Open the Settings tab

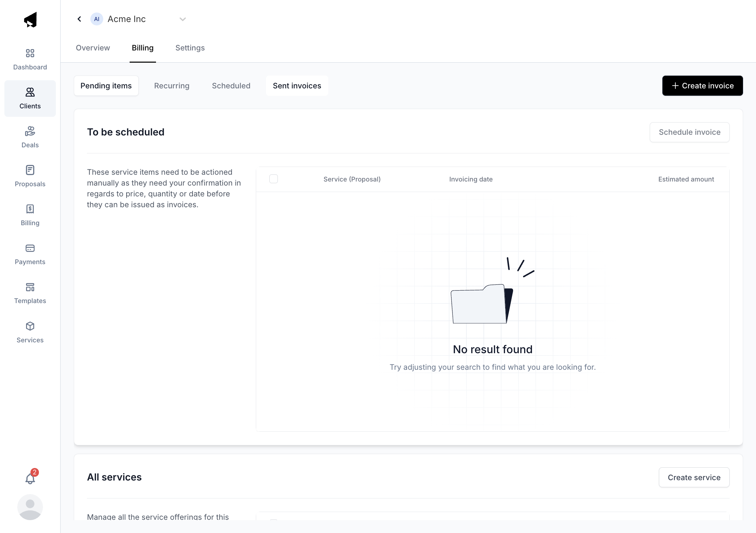pyautogui.click(x=190, y=48)
